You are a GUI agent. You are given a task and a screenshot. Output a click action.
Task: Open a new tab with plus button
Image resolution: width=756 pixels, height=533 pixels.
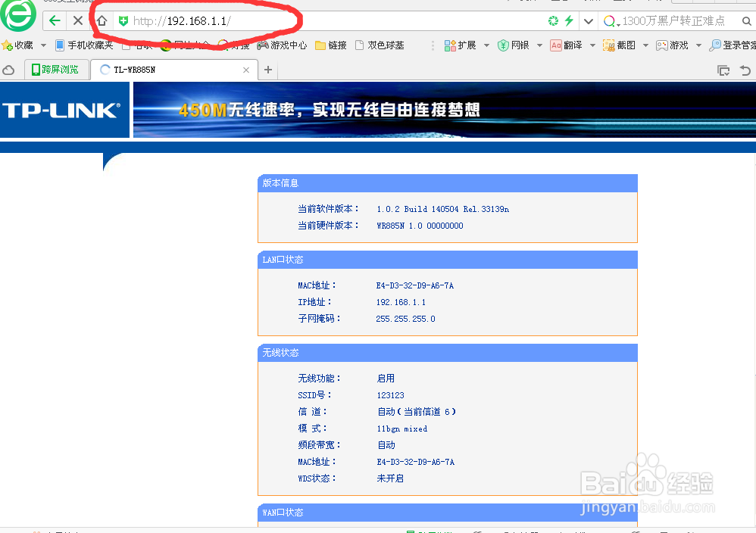[x=268, y=70]
